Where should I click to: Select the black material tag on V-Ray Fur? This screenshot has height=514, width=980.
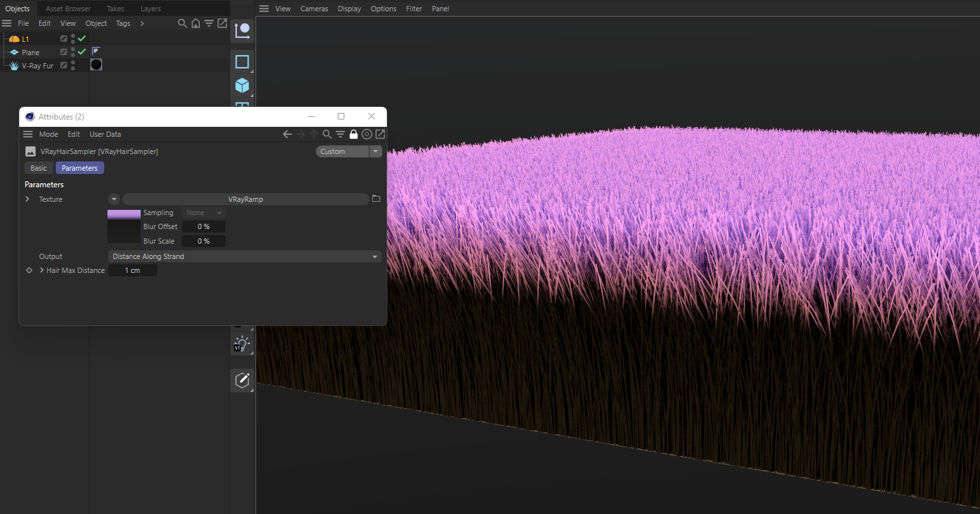[96, 65]
